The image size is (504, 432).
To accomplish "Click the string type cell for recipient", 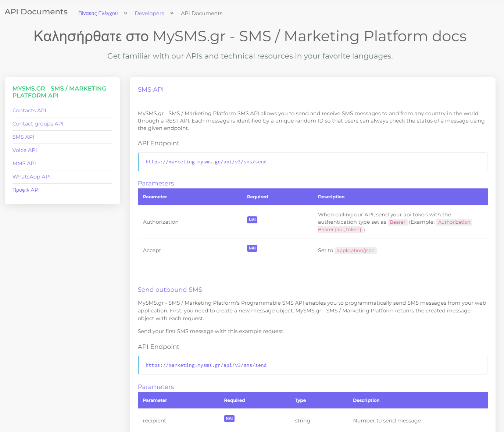I will click(303, 421).
